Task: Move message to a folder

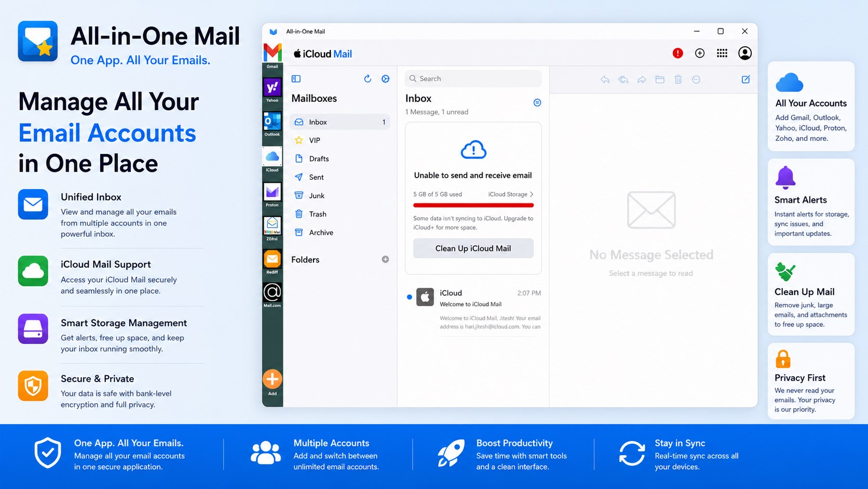Action: click(660, 80)
